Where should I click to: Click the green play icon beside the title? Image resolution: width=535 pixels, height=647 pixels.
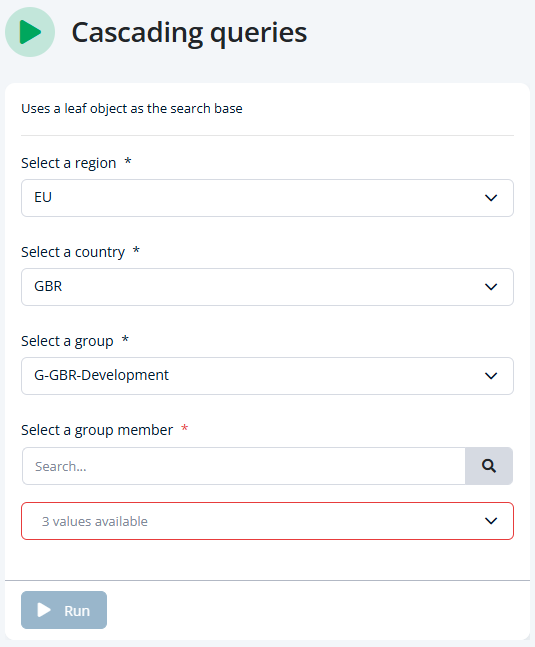coord(30,32)
